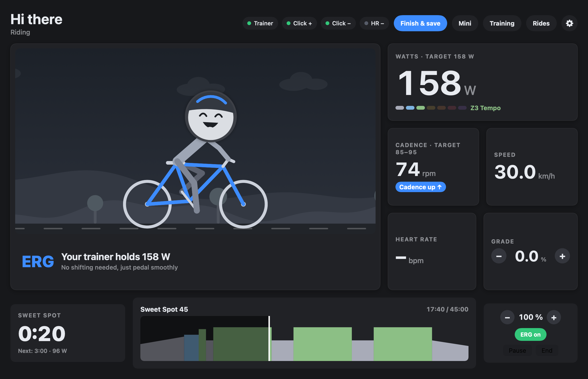Click the blue ERG mode label
Viewport: 588px width, 379px height.
pos(38,262)
